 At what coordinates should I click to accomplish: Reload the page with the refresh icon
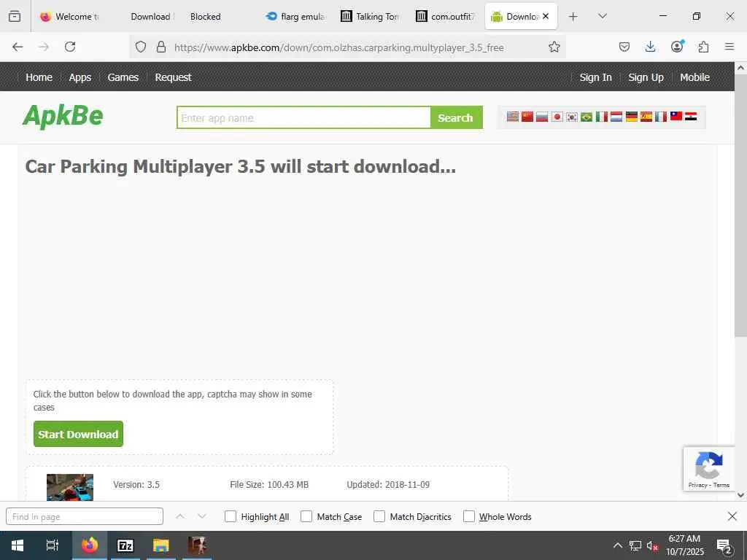[70, 47]
